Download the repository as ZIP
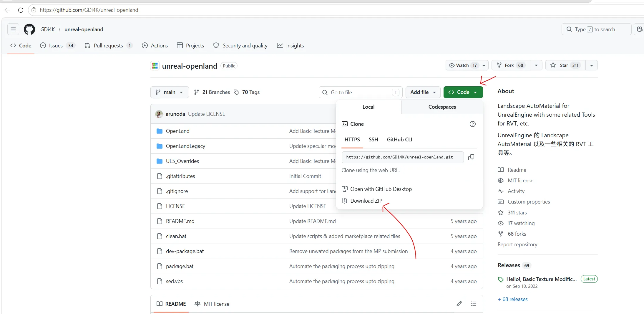644x314 pixels. click(x=362, y=201)
